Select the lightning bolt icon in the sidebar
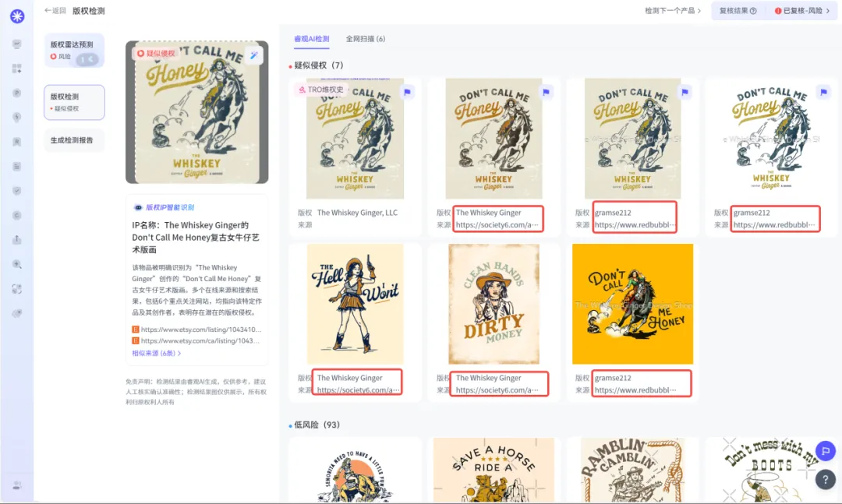 coord(17,117)
